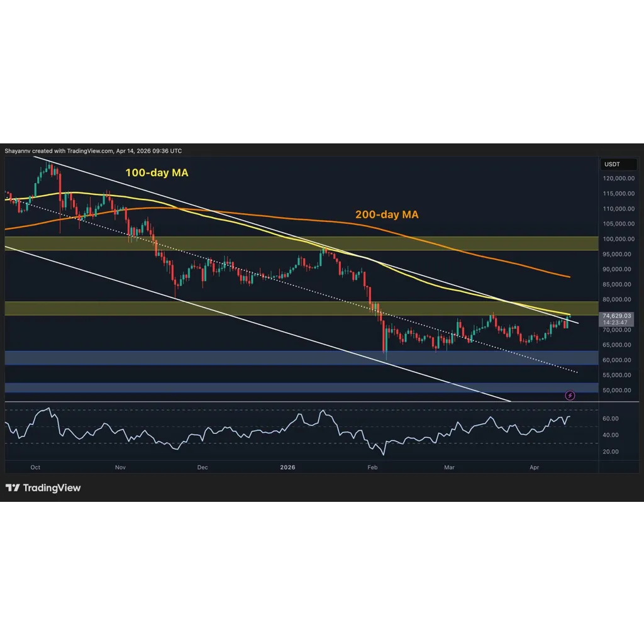Click the Nov label on time axis

(x=120, y=467)
